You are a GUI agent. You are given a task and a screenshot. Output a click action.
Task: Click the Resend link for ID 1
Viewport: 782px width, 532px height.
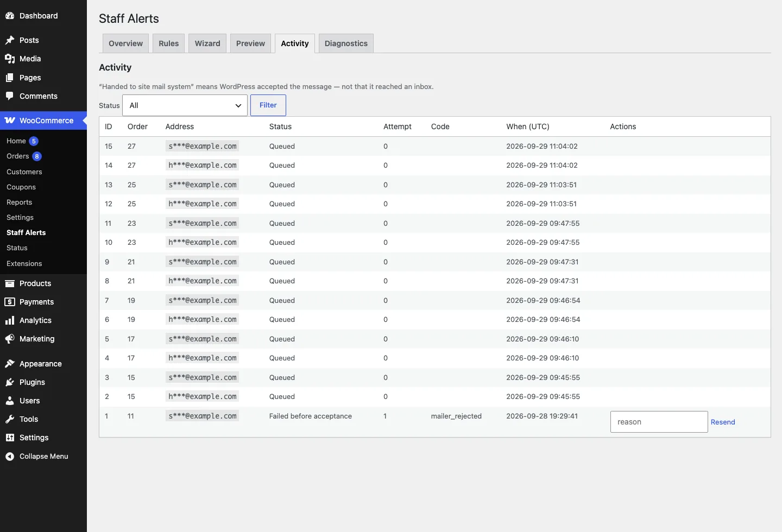723,422
